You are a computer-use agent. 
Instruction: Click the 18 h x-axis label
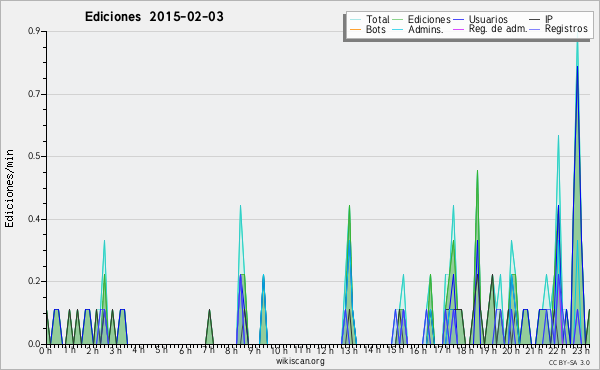(465, 351)
